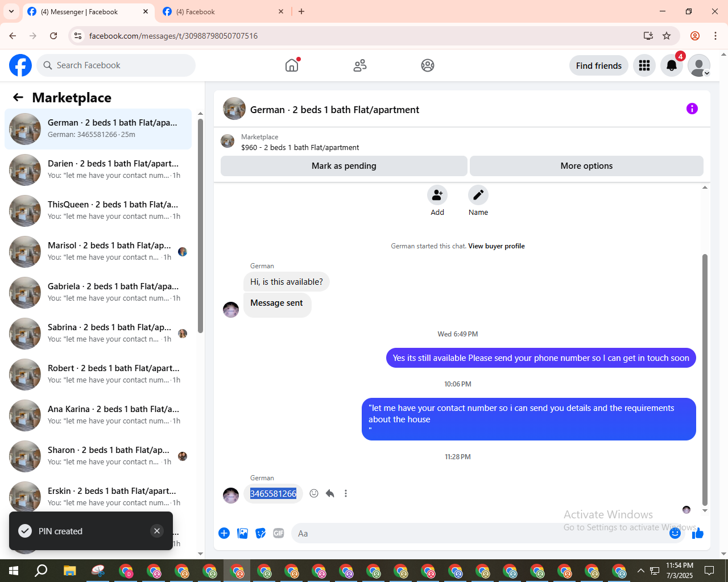
Task: Click the Search Facebook field
Action: click(x=116, y=65)
